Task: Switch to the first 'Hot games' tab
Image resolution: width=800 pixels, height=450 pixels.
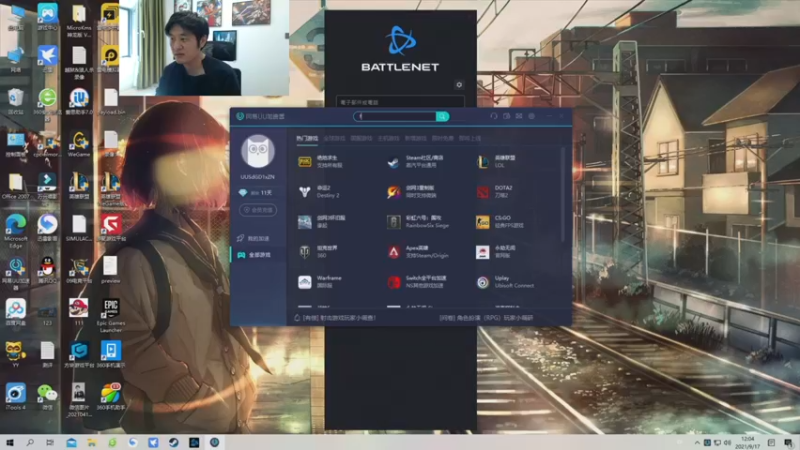Action: coord(307,138)
